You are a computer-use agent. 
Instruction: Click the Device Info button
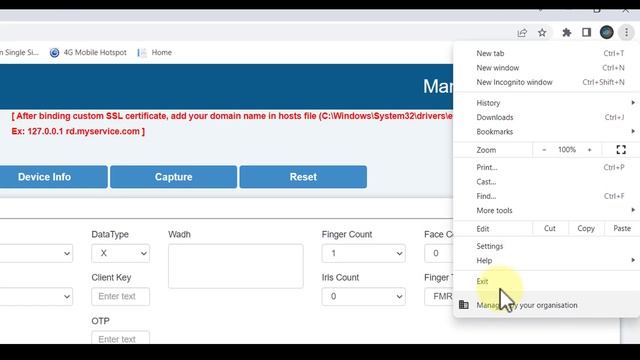(x=53, y=177)
